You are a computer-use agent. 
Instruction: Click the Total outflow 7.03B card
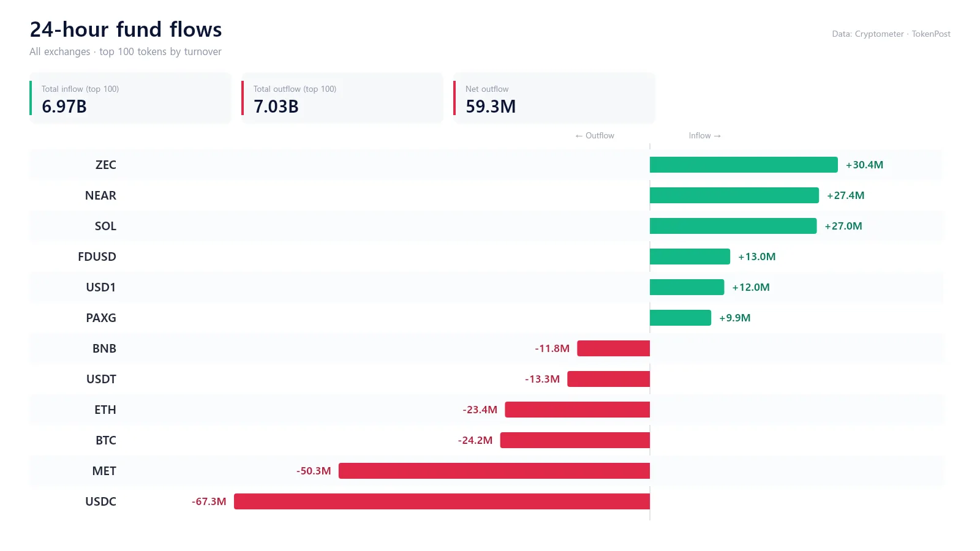[x=342, y=98]
